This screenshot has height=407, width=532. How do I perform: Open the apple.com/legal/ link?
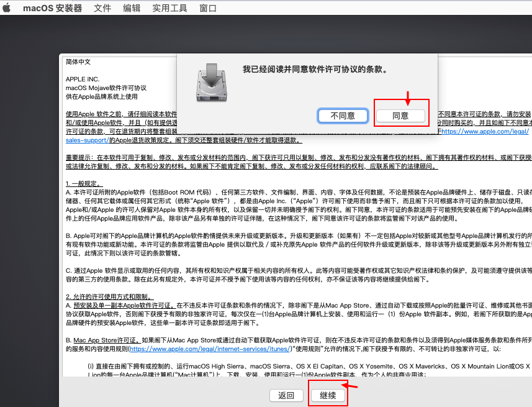tap(485, 132)
